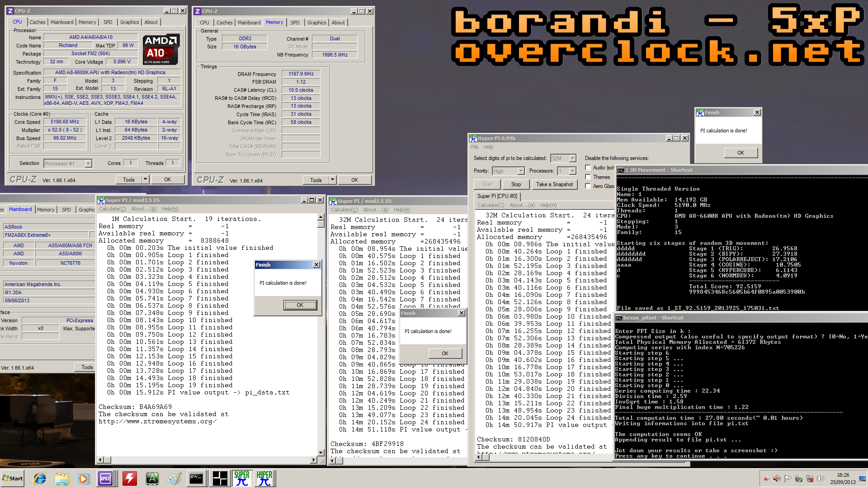Click the CPU-Z icon in CPU window title
Viewport: 868px width, 488px height.
[10, 11]
